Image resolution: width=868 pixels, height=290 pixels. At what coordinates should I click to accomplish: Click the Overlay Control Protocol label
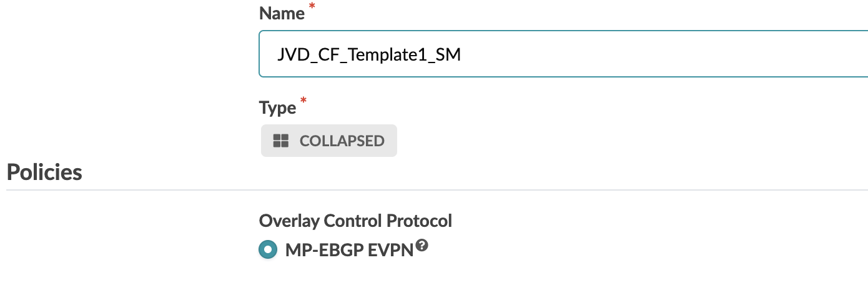pos(355,221)
